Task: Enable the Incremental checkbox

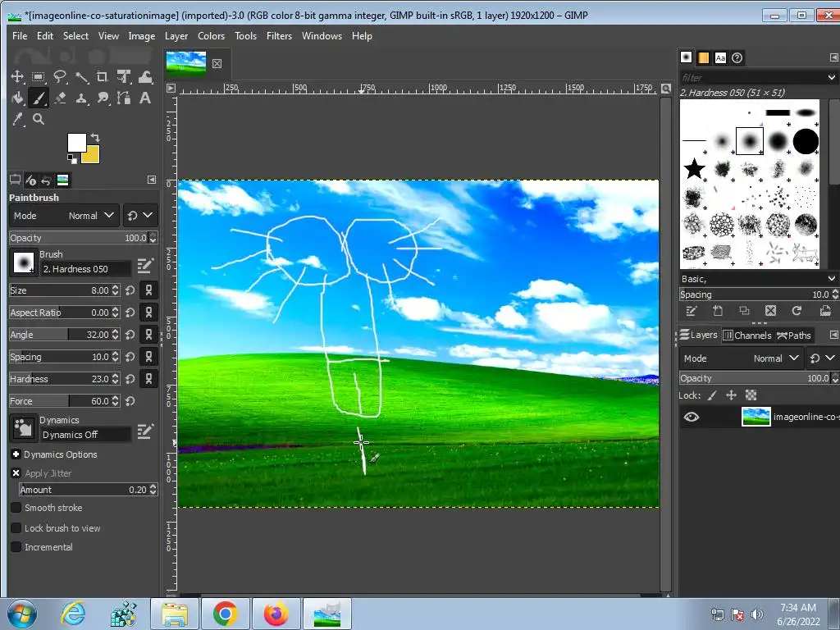Action: (16, 547)
